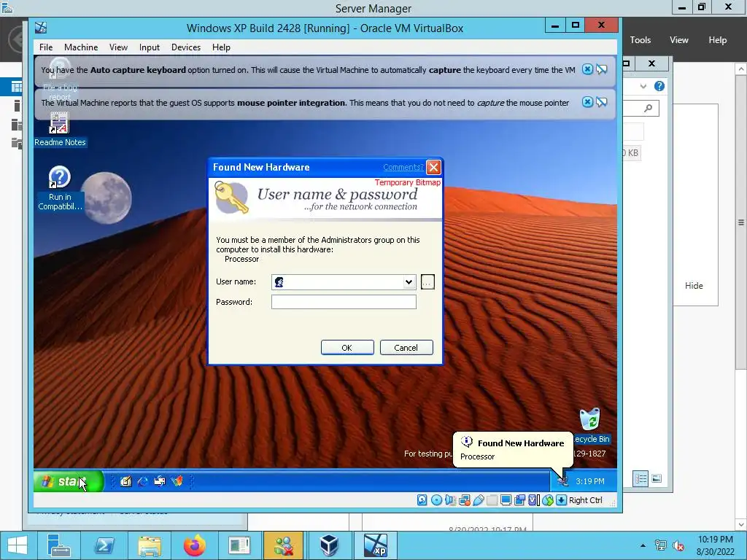747x560 pixels.
Task: Click the VirtualBox hard disk activity indicator
Action: (422, 500)
